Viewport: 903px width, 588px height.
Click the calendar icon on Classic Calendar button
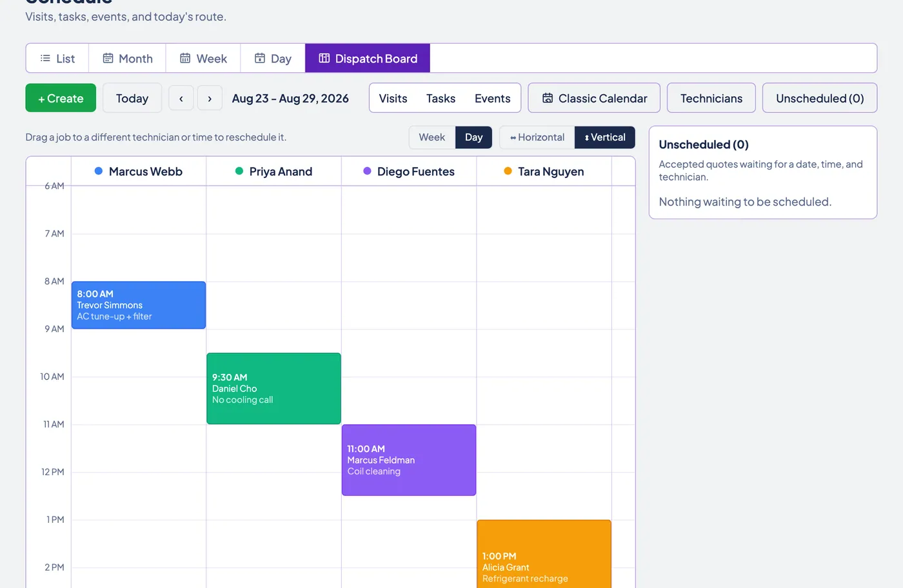[548, 98]
